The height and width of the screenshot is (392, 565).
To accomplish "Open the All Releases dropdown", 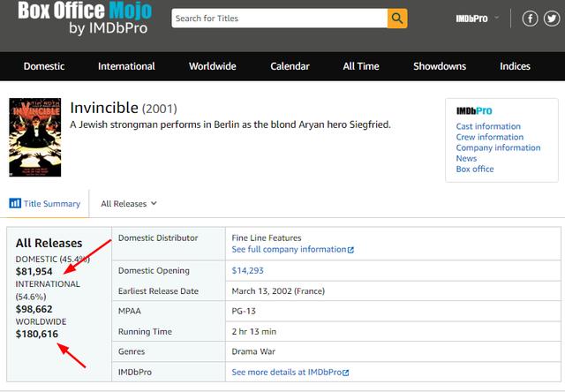I will 129,204.
